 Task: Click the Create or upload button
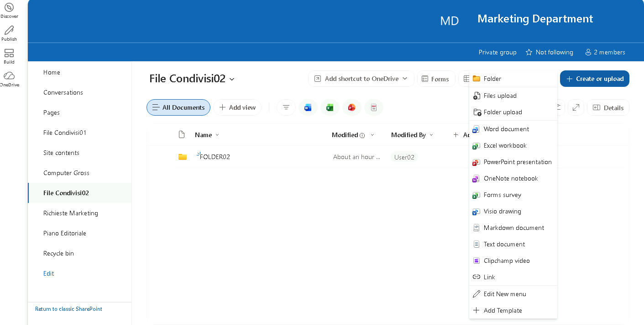[x=595, y=79]
